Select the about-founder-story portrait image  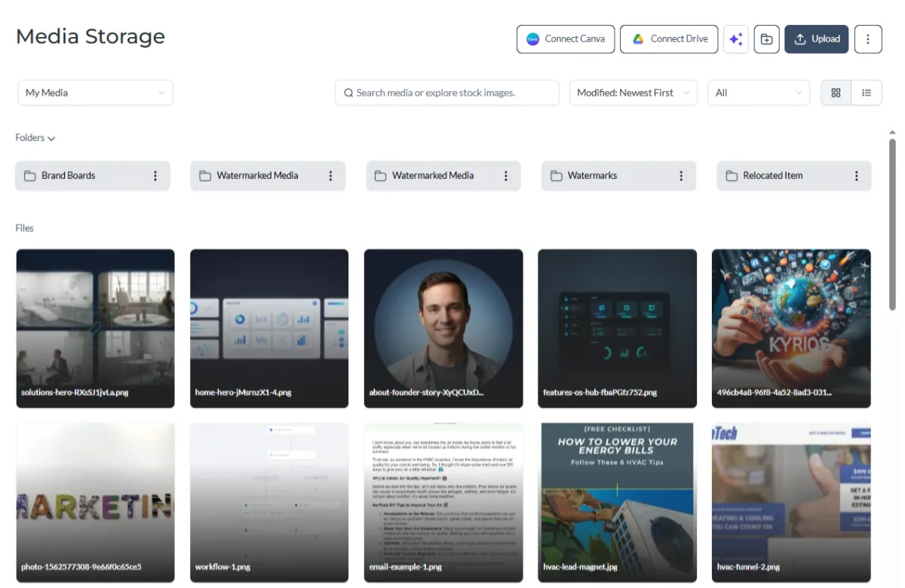(x=443, y=329)
